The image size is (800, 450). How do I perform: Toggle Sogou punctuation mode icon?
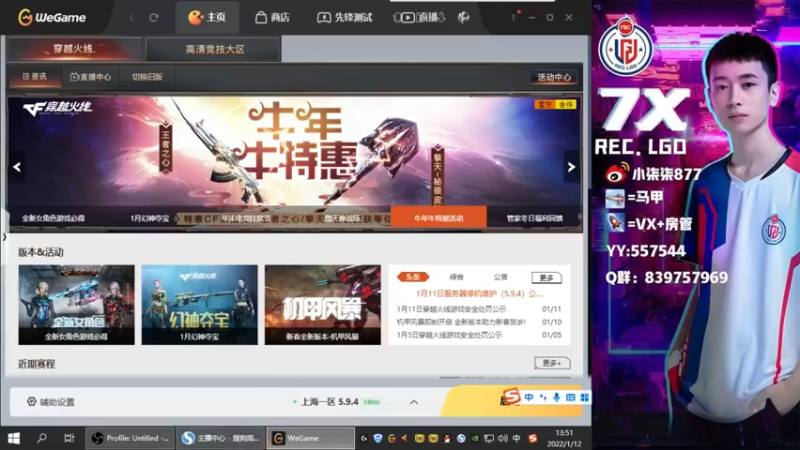(543, 397)
